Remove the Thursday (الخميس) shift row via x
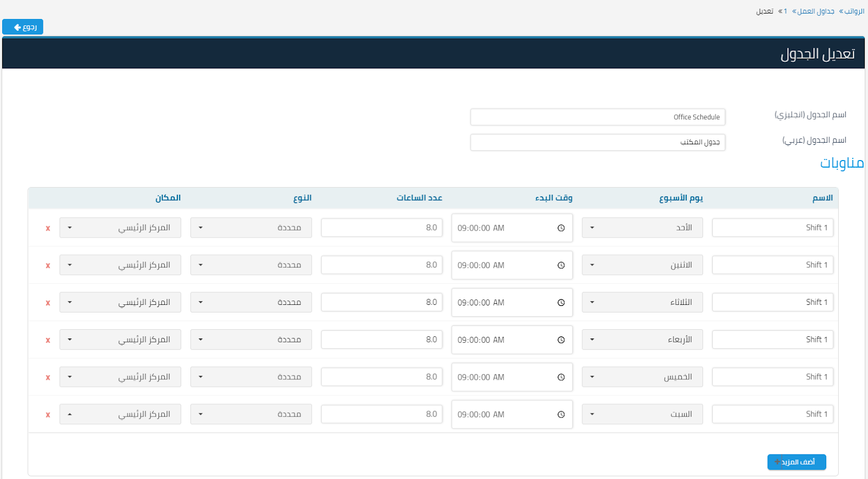This screenshot has width=868, height=479. point(48,378)
